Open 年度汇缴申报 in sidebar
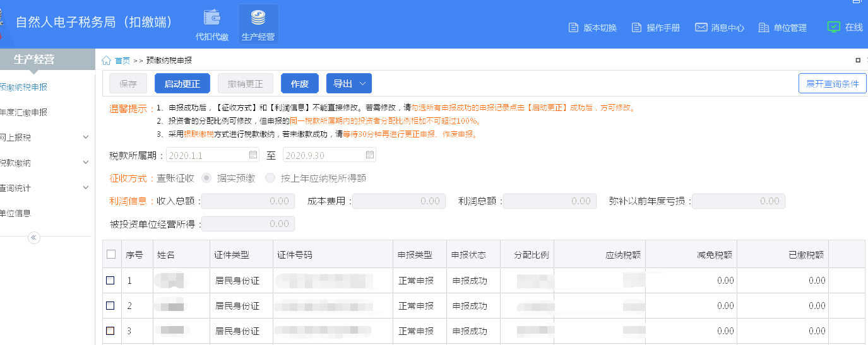Image resolution: width=868 pixels, height=345 pixels. point(23,112)
